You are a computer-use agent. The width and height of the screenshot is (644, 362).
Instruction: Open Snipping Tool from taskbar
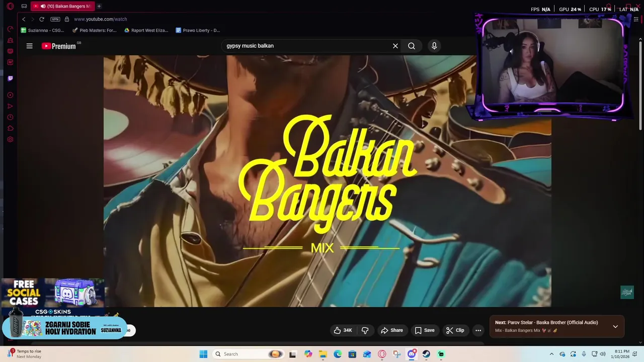(x=397, y=354)
